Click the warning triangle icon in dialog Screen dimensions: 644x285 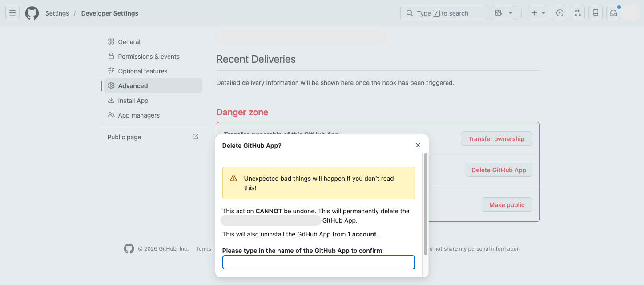pos(233,178)
